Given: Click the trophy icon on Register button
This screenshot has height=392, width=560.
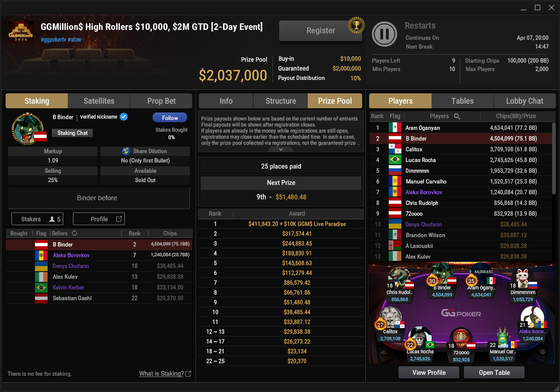Looking at the screenshot, I should click(357, 26).
